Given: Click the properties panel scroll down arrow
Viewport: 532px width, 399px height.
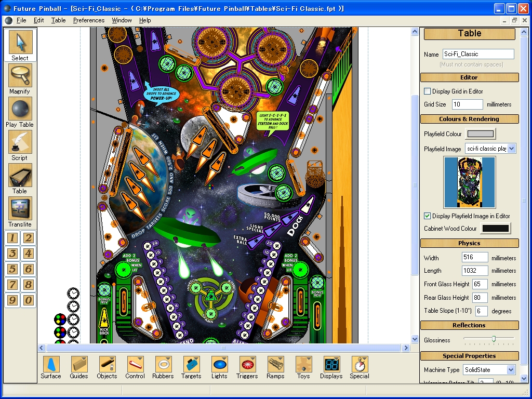Looking at the screenshot, I should pos(524,378).
